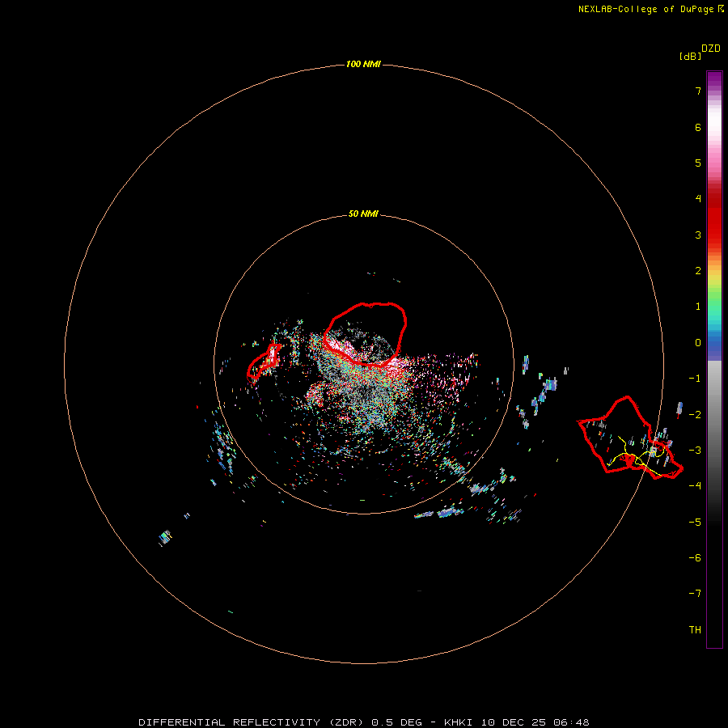
Task: Click the blue band near zero on color bar
Action: 714,346
